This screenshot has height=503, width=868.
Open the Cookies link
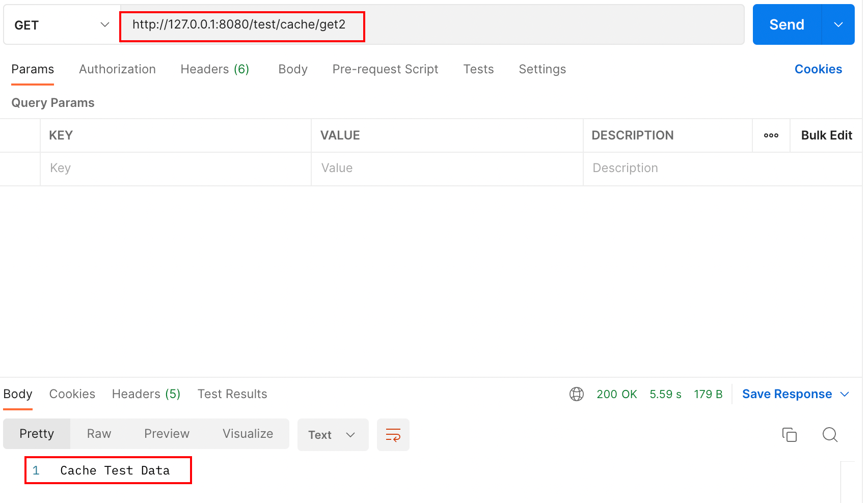tap(818, 69)
